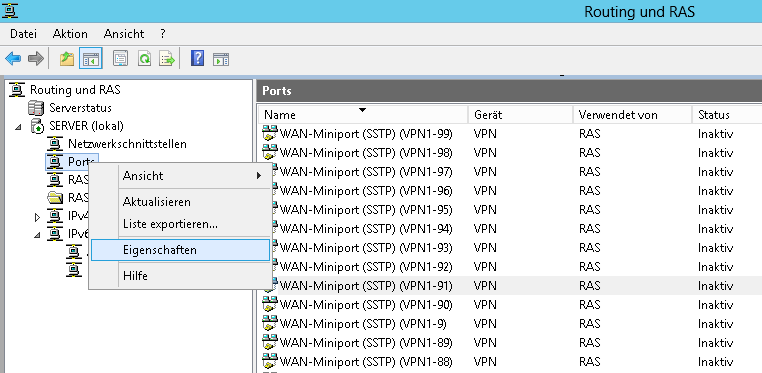762x373 pixels.
Task: Sort the list by the Name column header
Action: [x=363, y=115]
